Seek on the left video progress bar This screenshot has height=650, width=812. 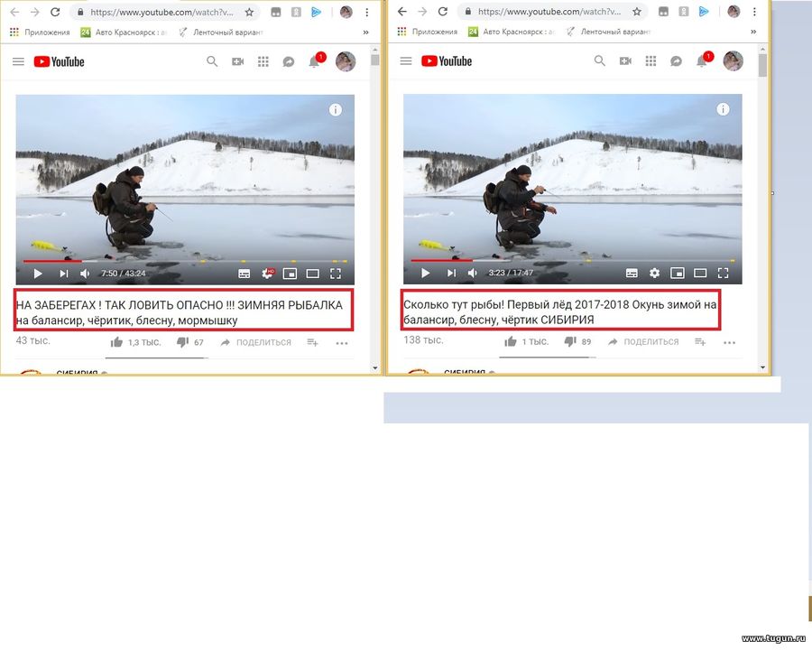[x=185, y=261]
